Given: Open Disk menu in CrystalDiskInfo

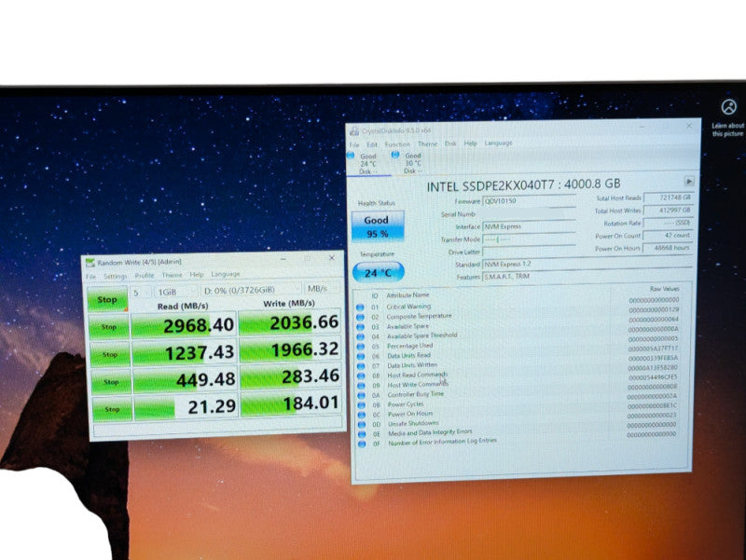Looking at the screenshot, I should pos(450,143).
